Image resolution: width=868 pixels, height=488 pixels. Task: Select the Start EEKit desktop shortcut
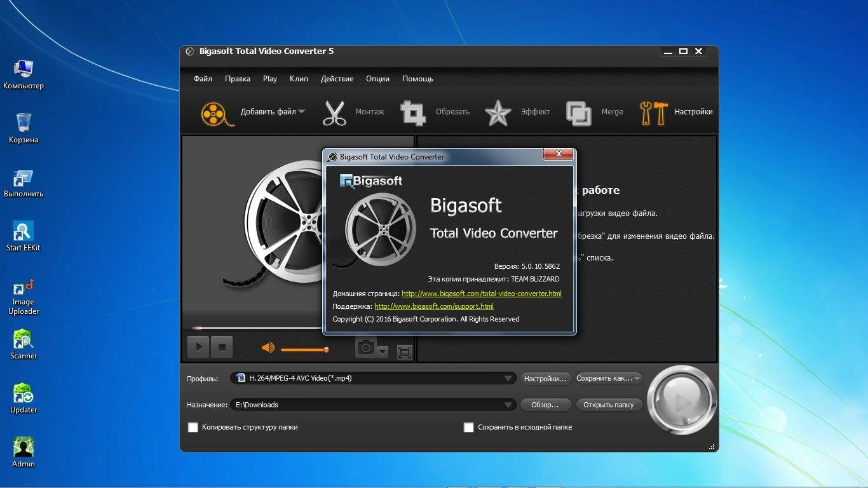(x=24, y=237)
